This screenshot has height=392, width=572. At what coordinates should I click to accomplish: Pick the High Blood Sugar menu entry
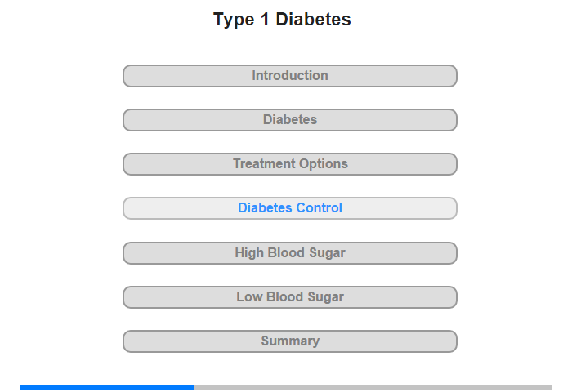click(x=289, y=252)
